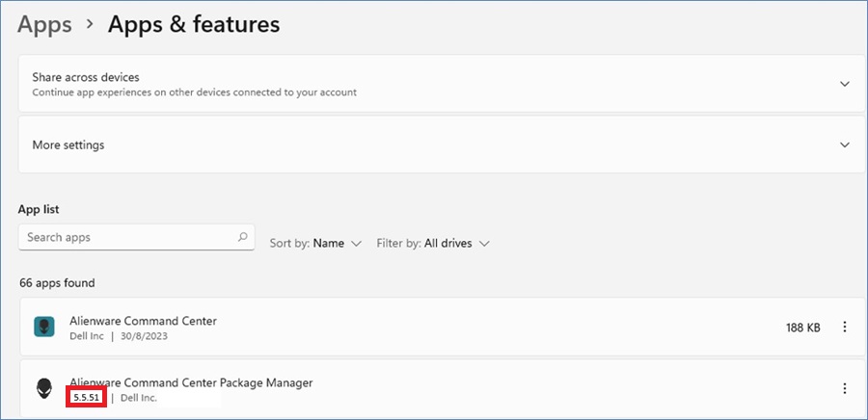The image size is (868, 420).
Task: Click the Dell Inc. publisher under Package Manager
Action: coord(139,398)
